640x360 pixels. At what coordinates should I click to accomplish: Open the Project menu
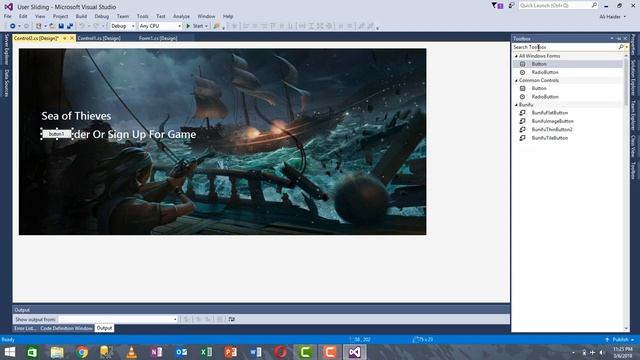60,16
